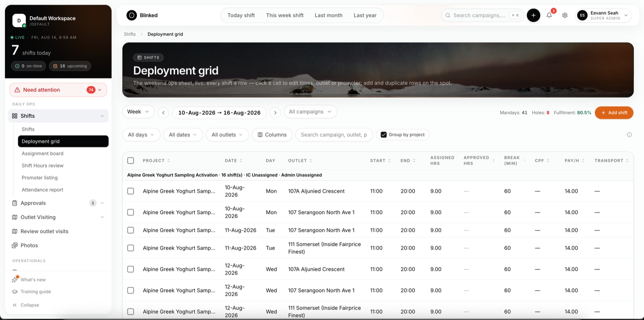Check the 10-Aug 107A Aljunied Crescent row
This screenshot has height=320, width=644.
[131, 191]
